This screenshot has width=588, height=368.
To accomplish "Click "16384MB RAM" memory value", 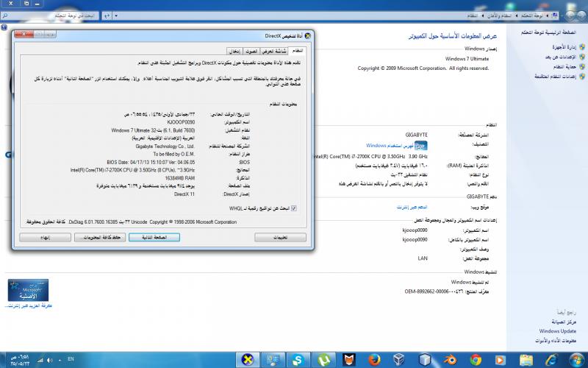I will tap(180, 178).
